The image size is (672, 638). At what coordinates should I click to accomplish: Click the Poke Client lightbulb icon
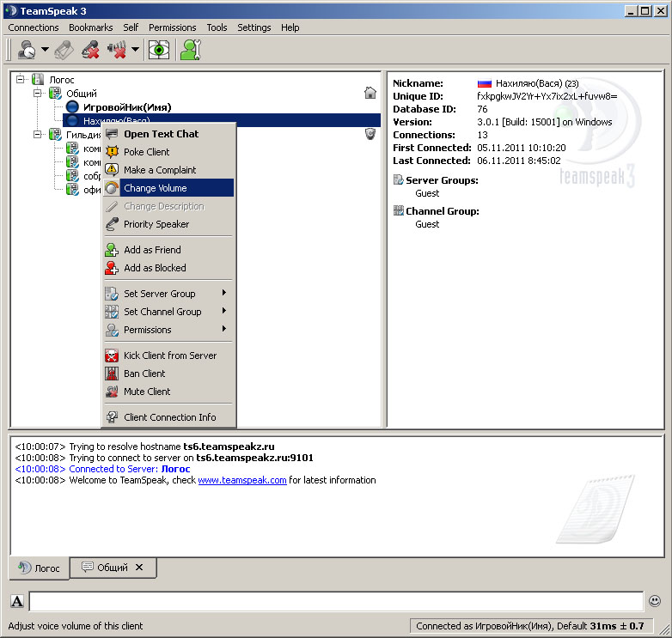[112, 152]
